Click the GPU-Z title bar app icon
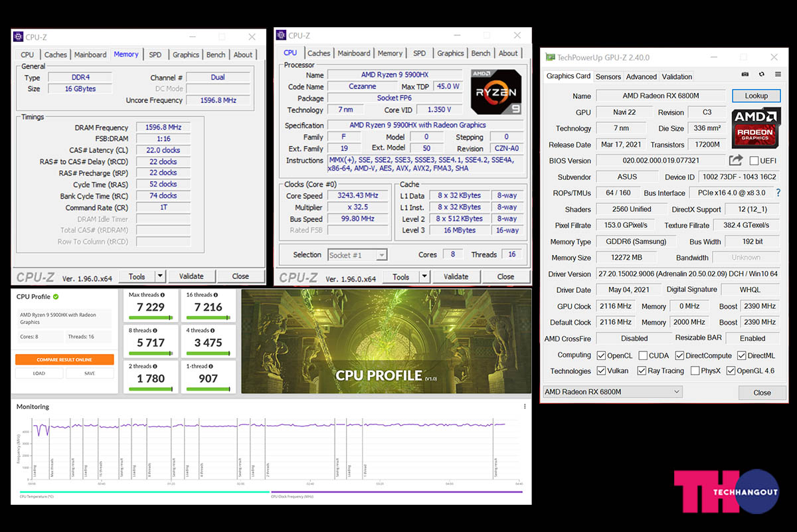Image resolution: width=797 pixels, height=532 pixels. (549, 58)
